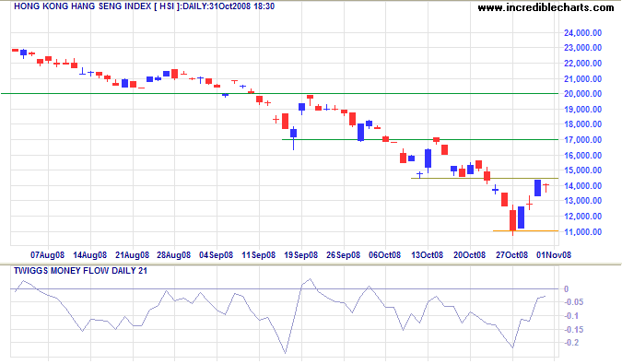Click the tall blue candle above the orange line
This screenshot has width=622, height=364.
pyautogui.click(x=521, y=217)
